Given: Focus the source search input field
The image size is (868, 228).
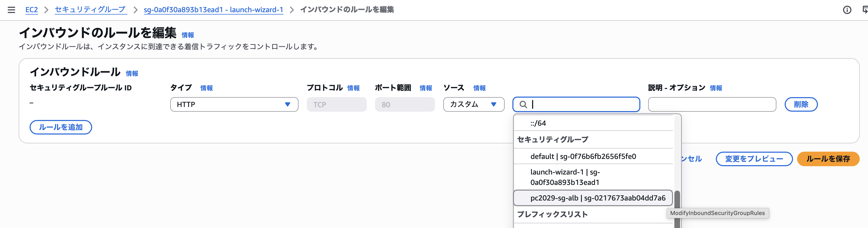Looking at the screenshot, I should pyautogui.click(x=576, y=105).
